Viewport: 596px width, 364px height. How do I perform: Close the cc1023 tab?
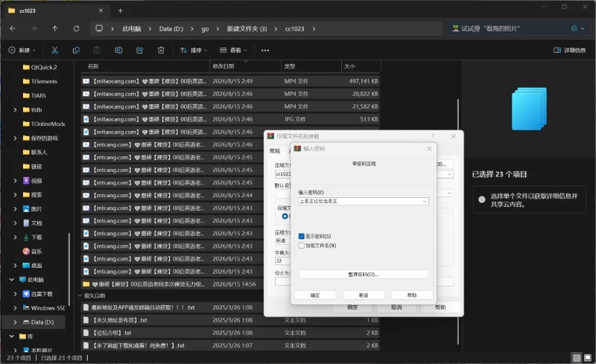pos(101,10)
